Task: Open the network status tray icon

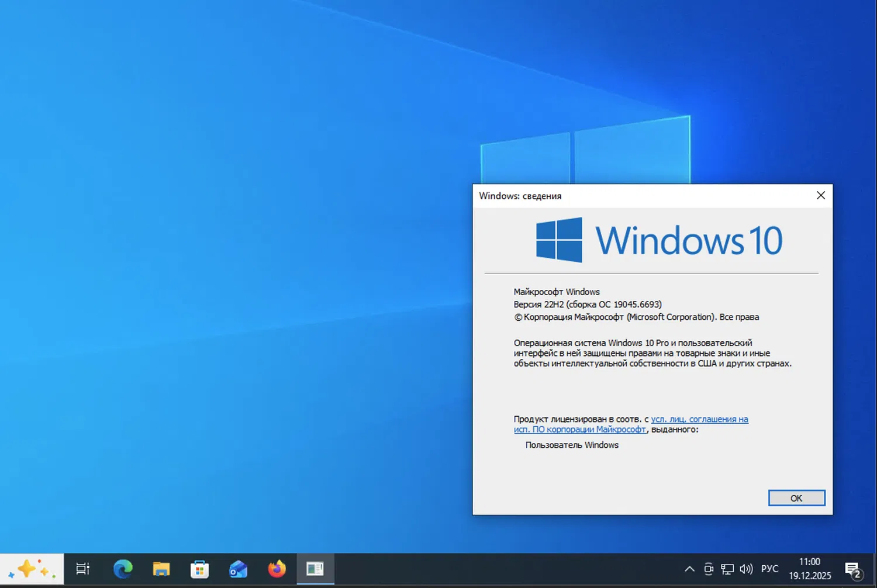Action: click(x=727, y=569)
